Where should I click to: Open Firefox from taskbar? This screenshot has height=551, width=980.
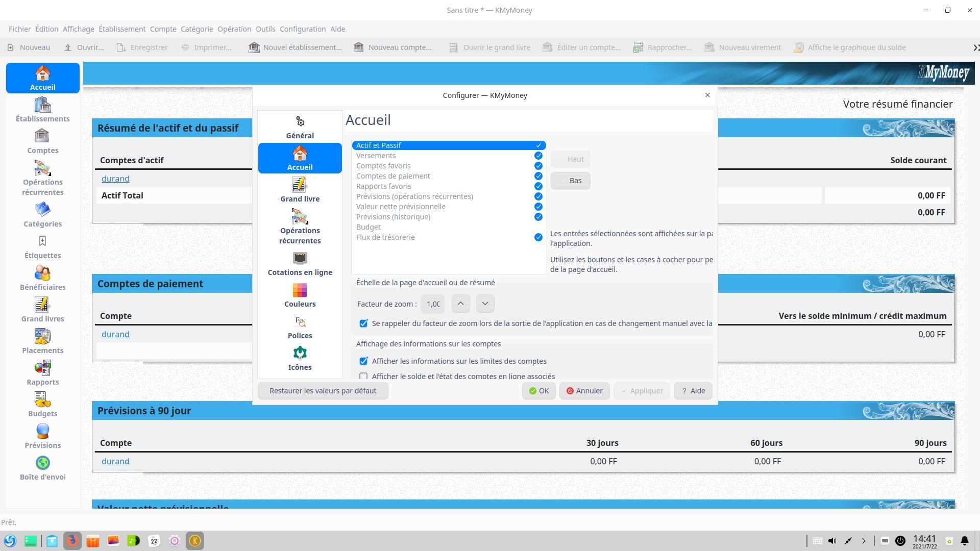point(72,541)
